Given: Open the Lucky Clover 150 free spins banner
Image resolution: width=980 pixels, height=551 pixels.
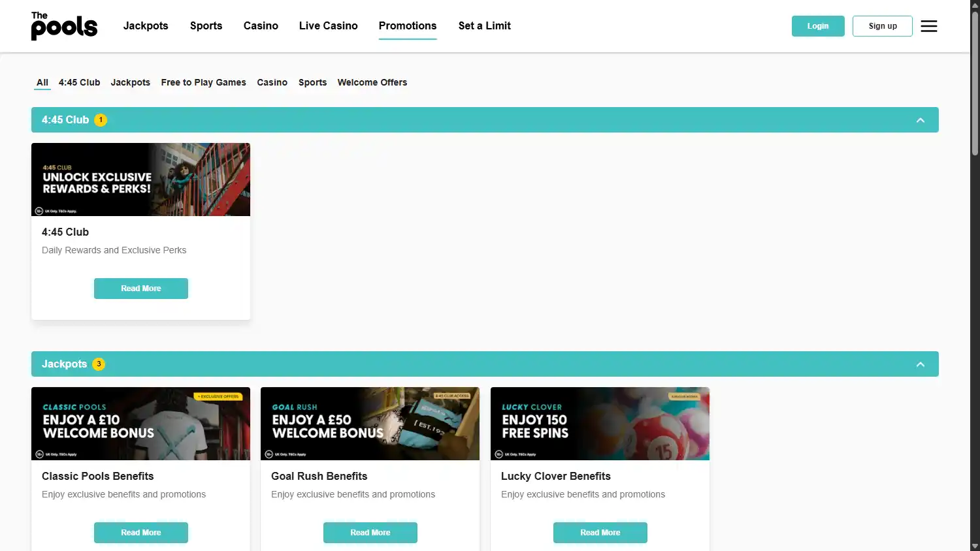Looking at the screenshot, I should 600,424.
